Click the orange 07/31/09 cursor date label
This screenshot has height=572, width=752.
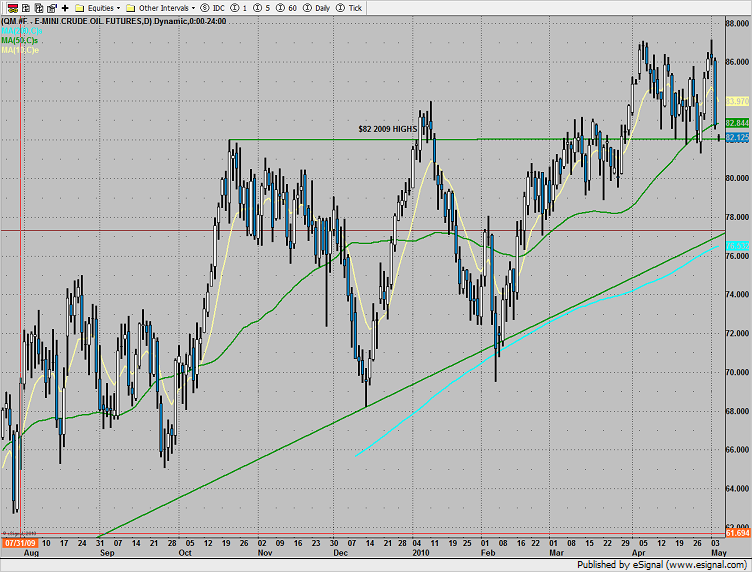pyautogui.click(x=20, y=543)
